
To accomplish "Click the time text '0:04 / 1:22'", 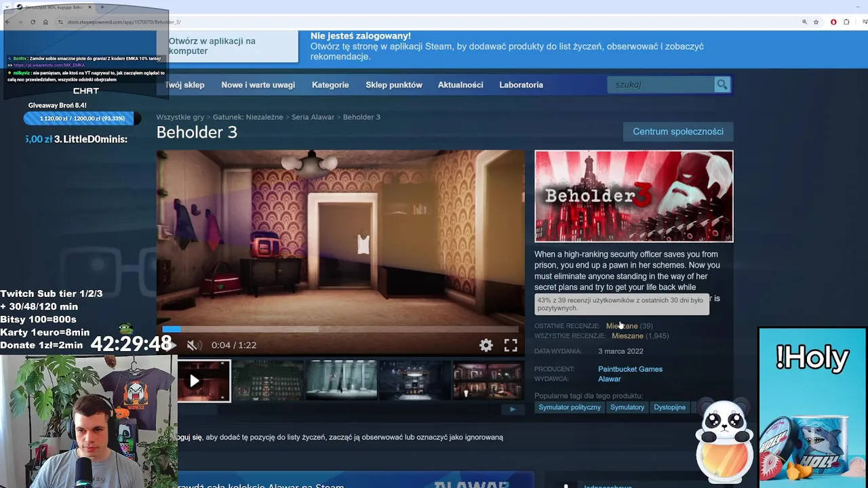I will coord(234,345).
